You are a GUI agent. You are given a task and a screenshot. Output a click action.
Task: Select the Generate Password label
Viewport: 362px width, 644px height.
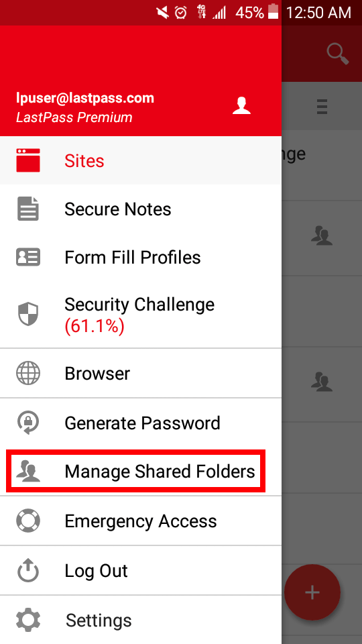coord(142,423)
